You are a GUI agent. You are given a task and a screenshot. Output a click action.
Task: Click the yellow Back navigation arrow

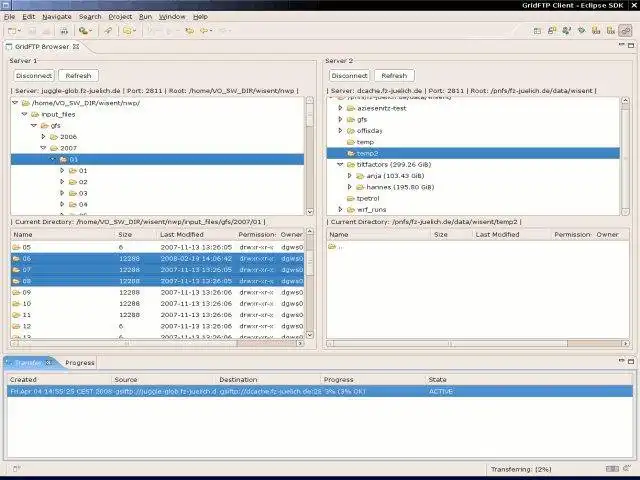204,31
